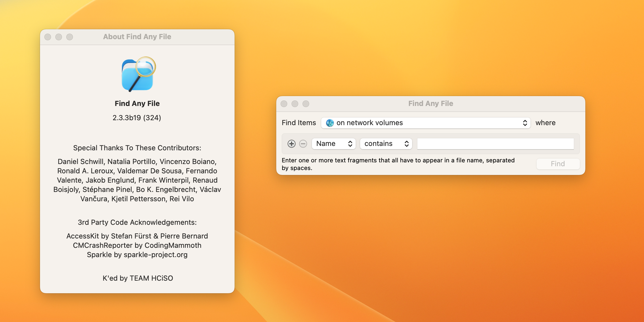Image resolution: width=644 pixels, height=322 pixels.
Task: Click the About Find Any File title bar
Action: coord(137,37)
